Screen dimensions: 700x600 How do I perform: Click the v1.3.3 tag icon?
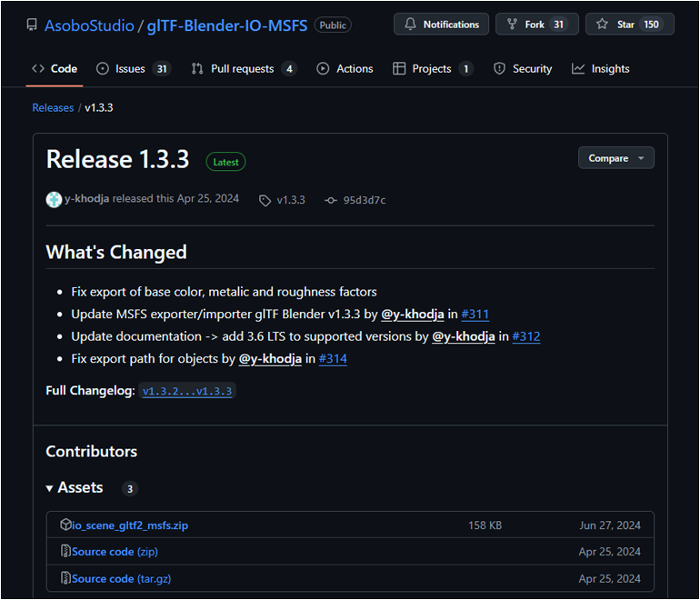tap(265, 200)
